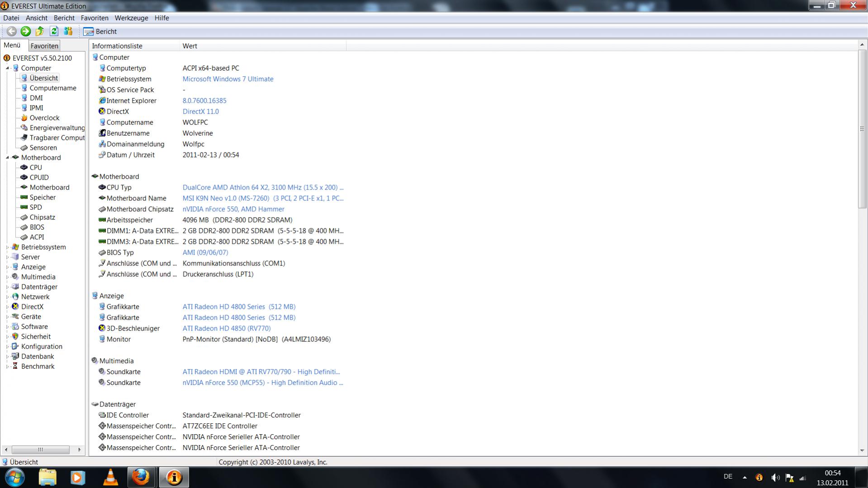Click the Konfiguration category icon
This screenshot has width=868, height=488.
click(15, 346)
